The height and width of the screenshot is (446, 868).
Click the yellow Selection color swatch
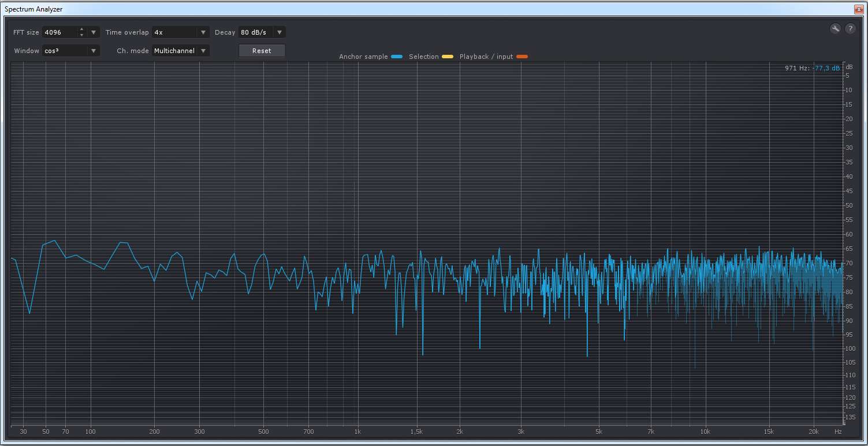(x=448, y=57)
